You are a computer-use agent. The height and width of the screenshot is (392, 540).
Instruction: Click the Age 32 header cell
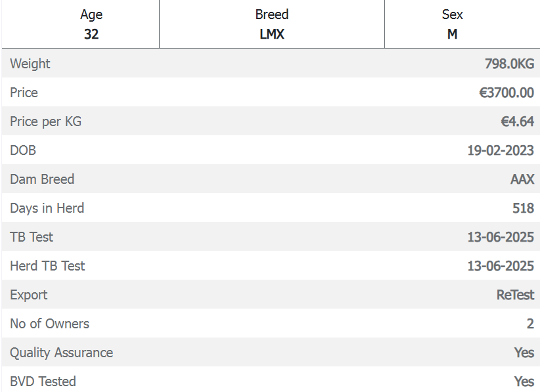pos(91,24)
